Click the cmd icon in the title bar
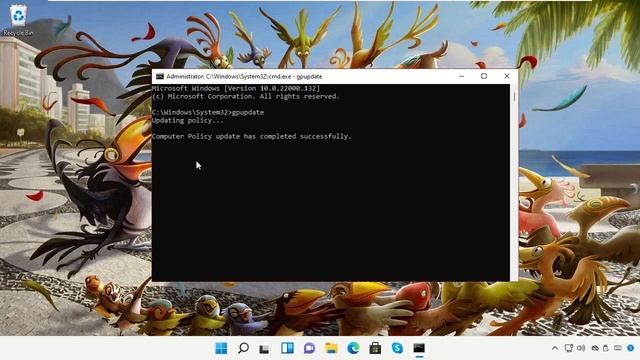Image resolution: width=640 pixels, height=360 pixels. [160, 76]
